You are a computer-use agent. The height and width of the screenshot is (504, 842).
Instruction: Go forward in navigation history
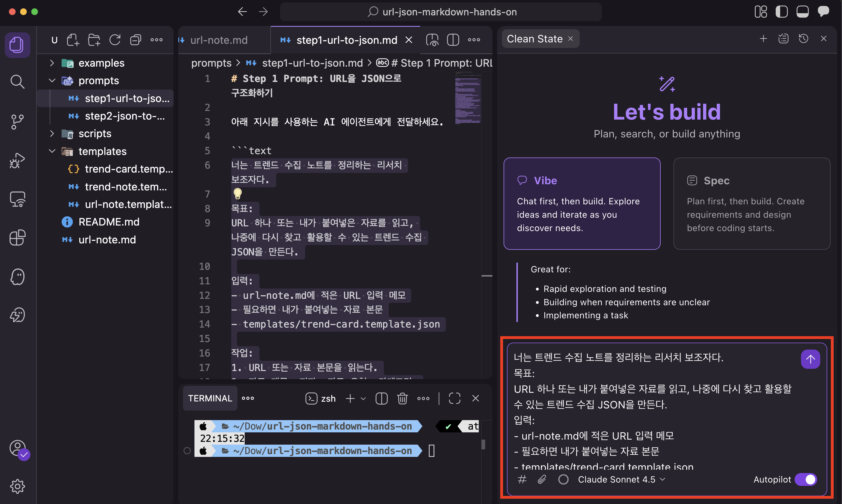[x=263, y=12]
